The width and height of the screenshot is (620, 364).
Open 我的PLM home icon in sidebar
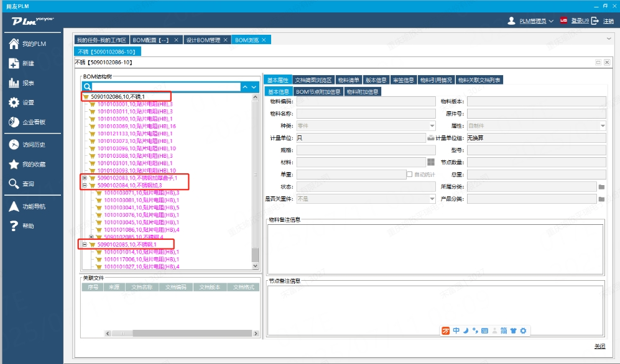click(x=14, y=44)
